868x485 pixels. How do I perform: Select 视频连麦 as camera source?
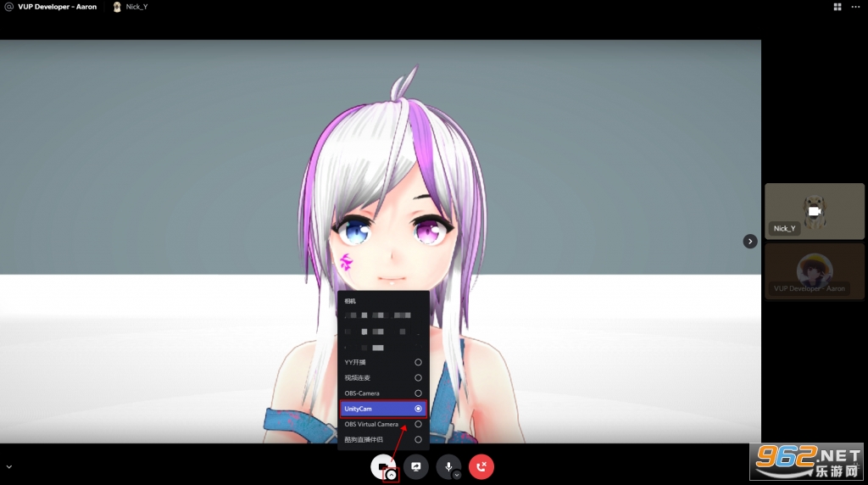click(383, 377)
